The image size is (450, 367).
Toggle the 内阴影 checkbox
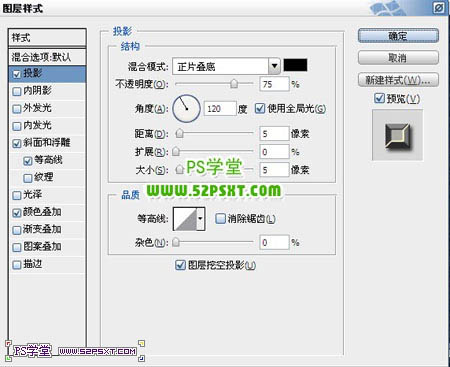16,91
